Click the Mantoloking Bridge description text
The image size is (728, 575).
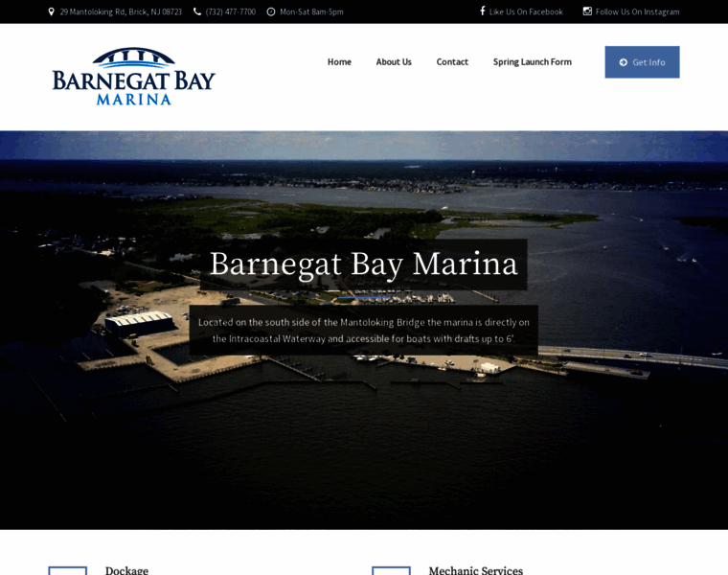(x=364, y=331)
